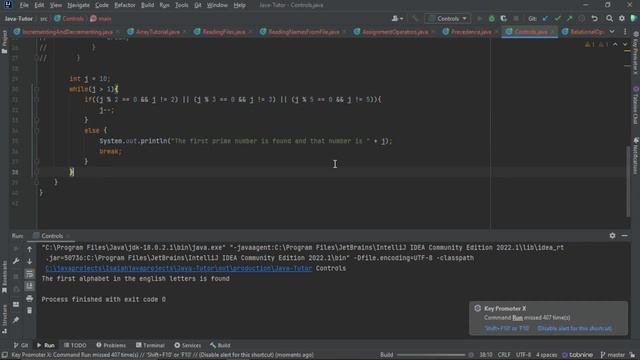This screenshot has width=640, height=360.
Task: Toggle Scroll to End in Run console
Action: [29, 286]
